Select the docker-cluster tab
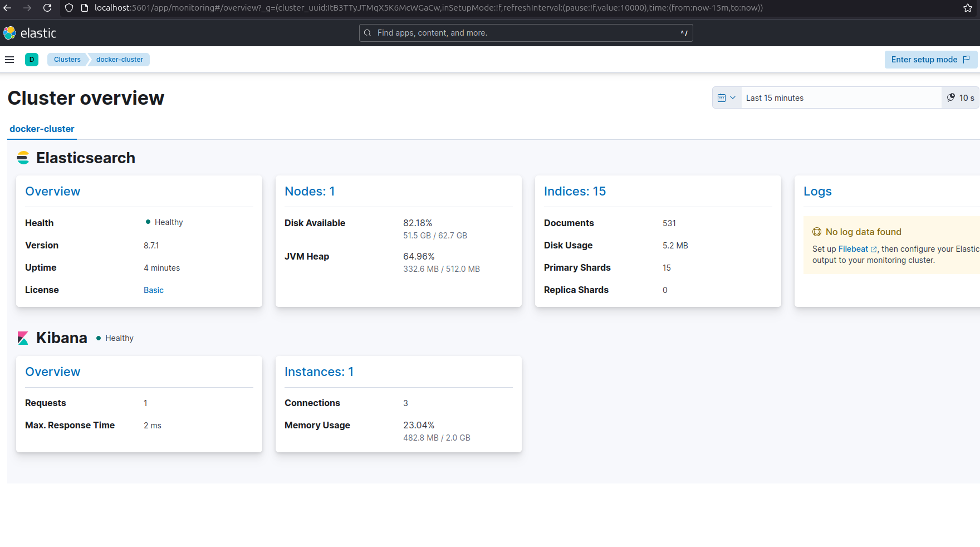 click(42, 129)
